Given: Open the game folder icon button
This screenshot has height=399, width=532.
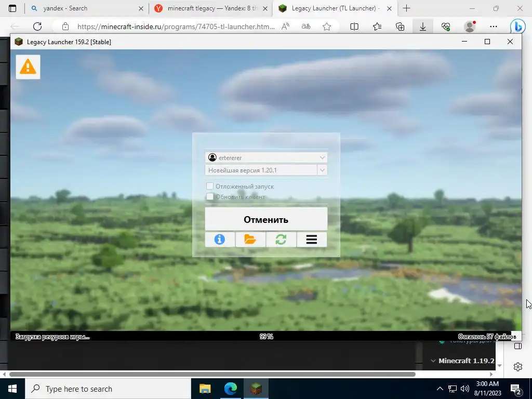Looking at the screenshot, I should 250,240.
